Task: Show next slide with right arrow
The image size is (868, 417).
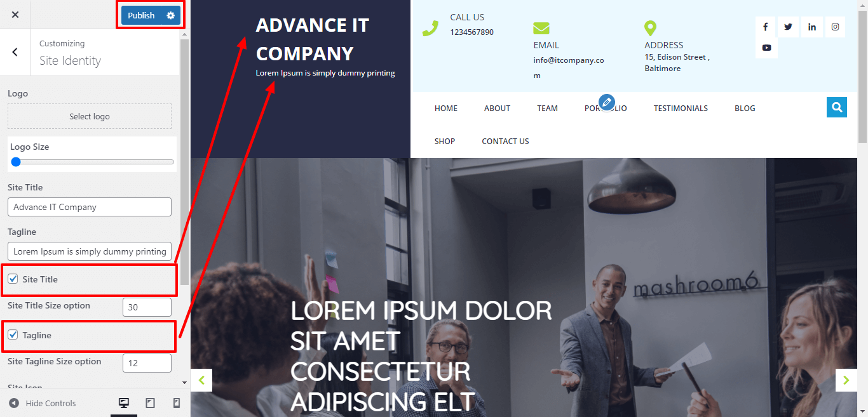Action: 846,380
